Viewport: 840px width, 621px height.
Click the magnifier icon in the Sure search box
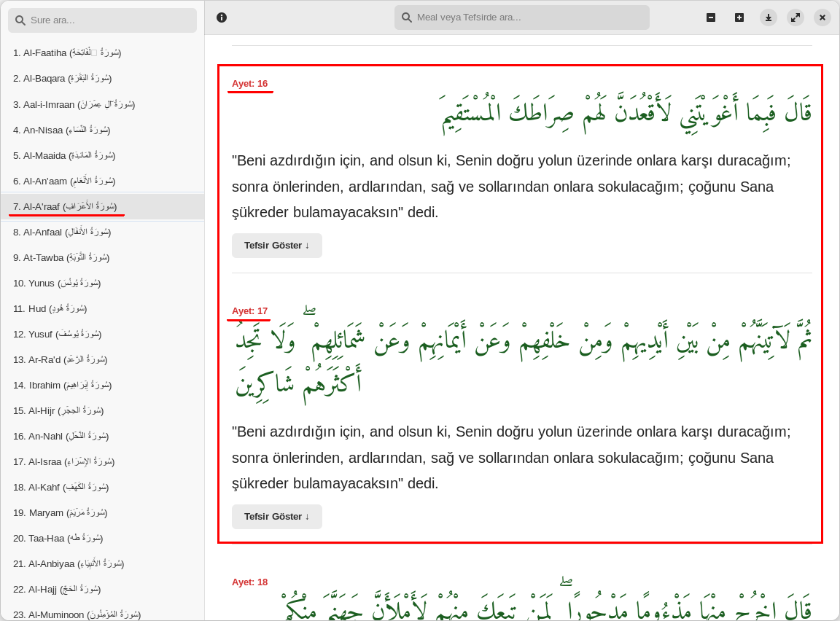[20, 20]
